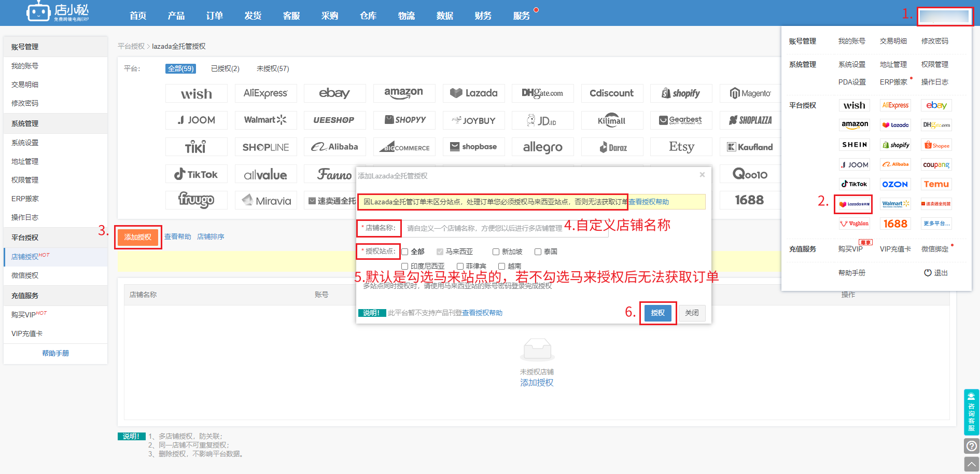
Task: Select the Kilimall platform logo
Action: 612,120
